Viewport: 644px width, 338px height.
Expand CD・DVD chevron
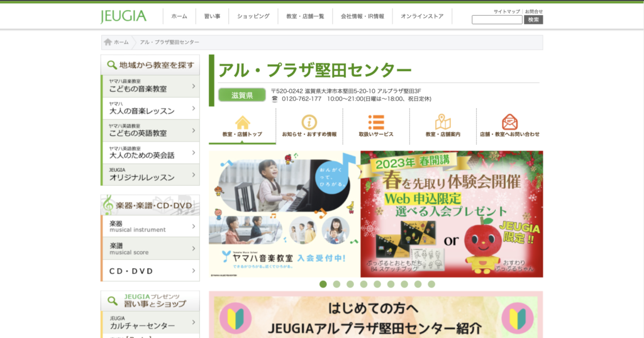point(194,271)
